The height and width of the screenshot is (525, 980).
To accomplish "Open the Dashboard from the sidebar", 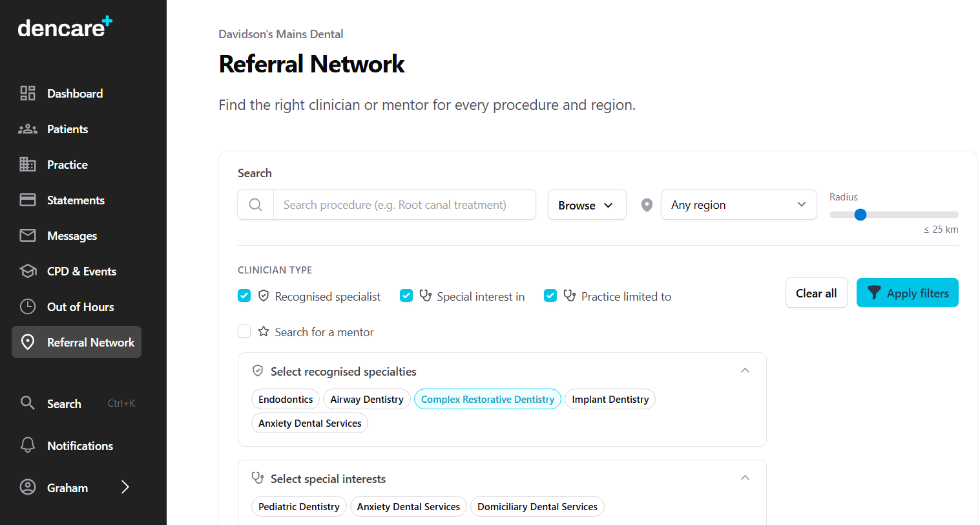I will tap(27, 93).
